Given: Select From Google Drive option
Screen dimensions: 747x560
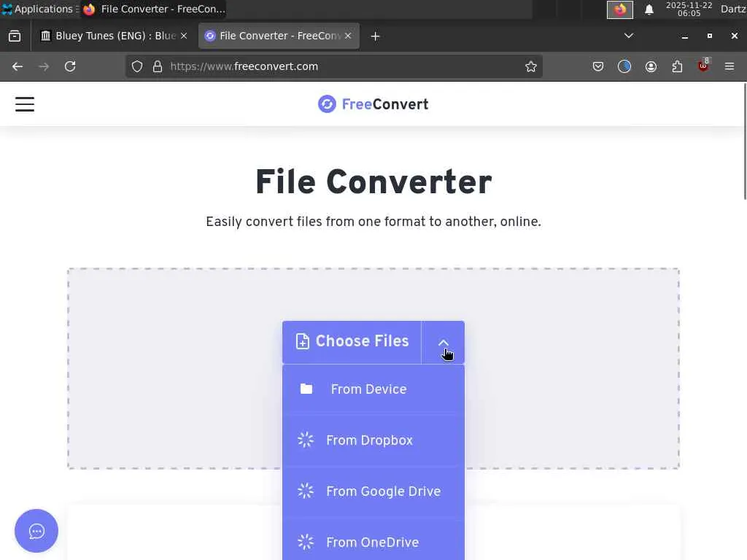Looking at the screenshot, I should tap(373, 491).
